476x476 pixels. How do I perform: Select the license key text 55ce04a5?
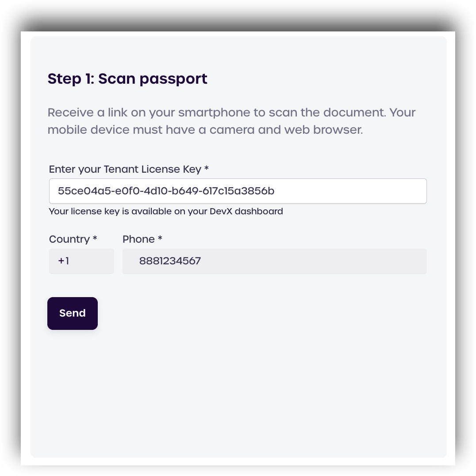[x=80, y=190]
